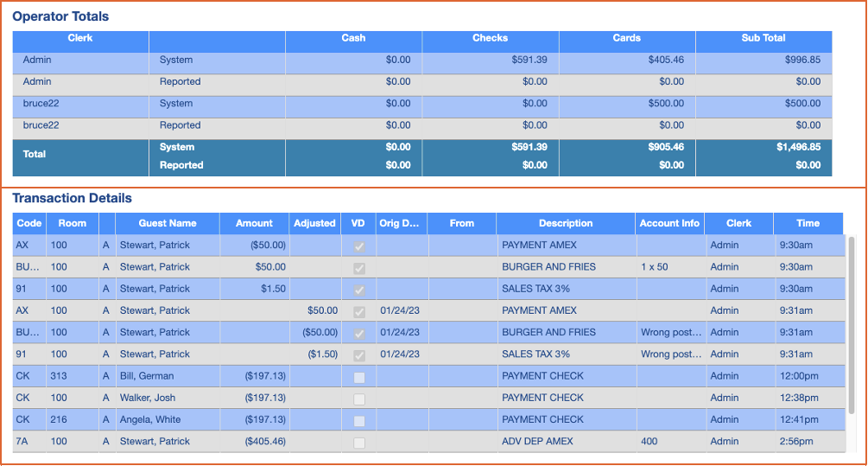Screen dimensions: 868x466
Task: Toggle VD checkbox on German Bill's check row
Action: click(x=359, y=377)
